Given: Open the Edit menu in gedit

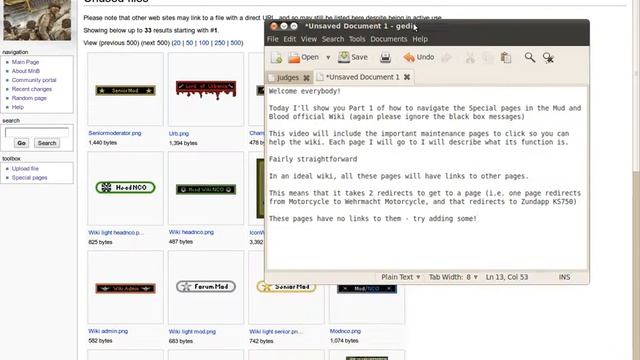Looking at the screenshot, I should coord(289,39).
